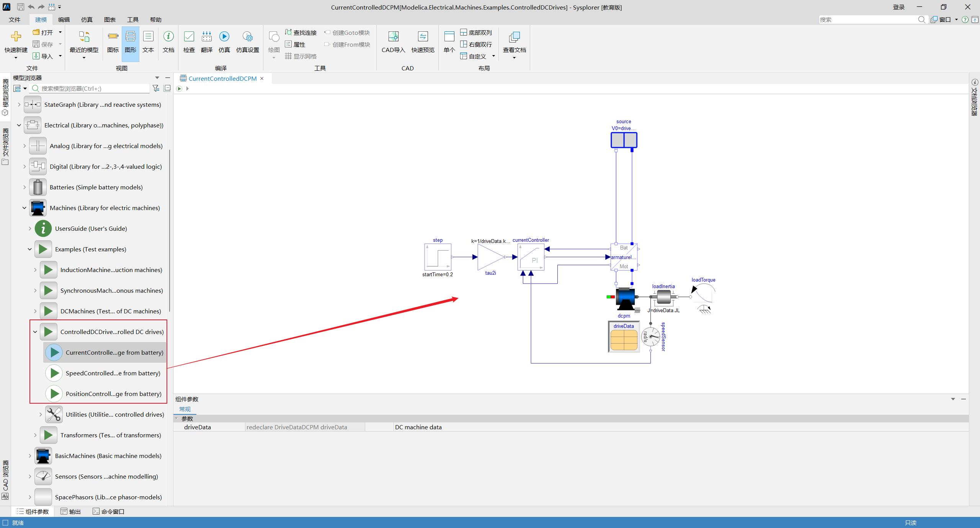Screen dimensions: 980x528
Task: Switch to the 仿真 ribbon tab
Action: click(87, 20)
